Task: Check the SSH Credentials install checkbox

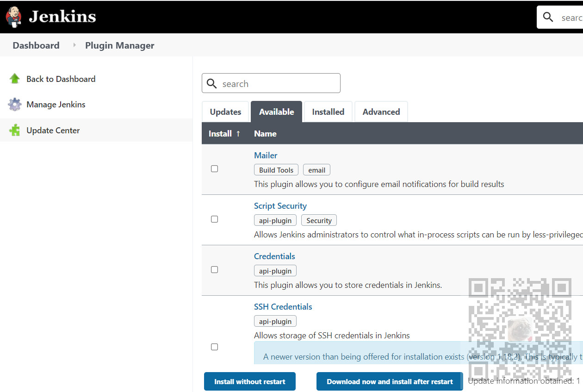Action: click(x=214, y=347)
